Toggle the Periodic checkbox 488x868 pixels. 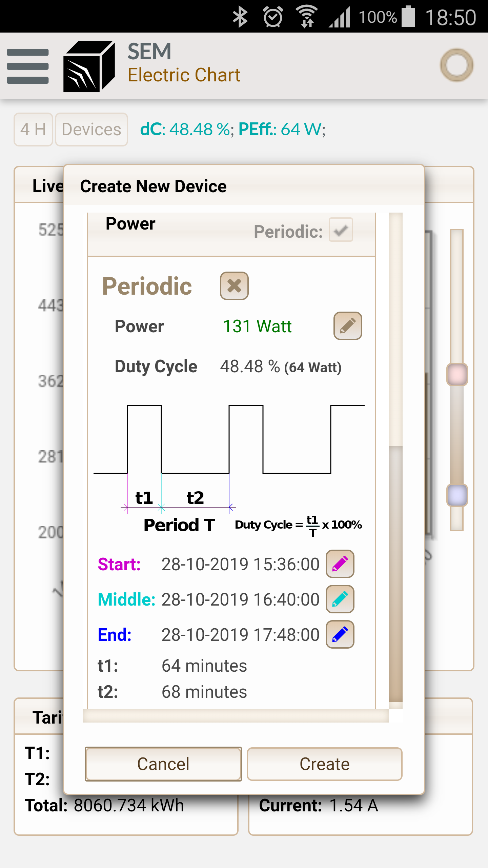(341, 230)
